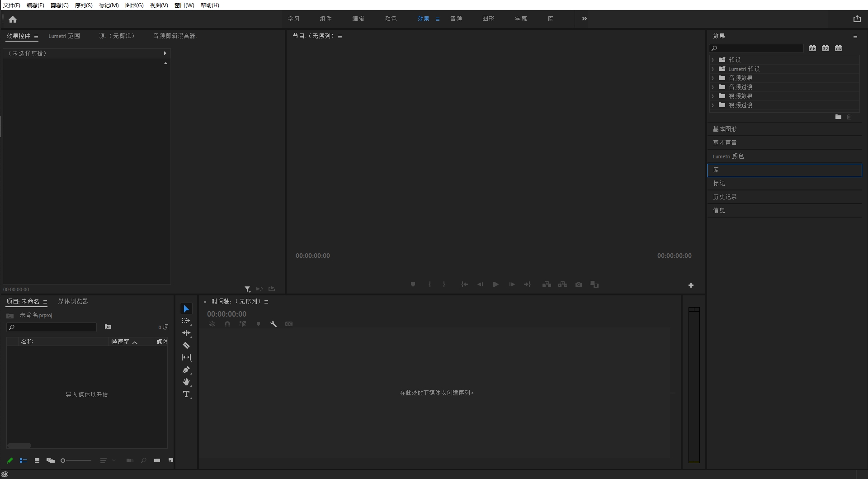This screenshot has width=868, height=479.
Task: Open the workspace overflow chevron menu
Action: click(584, 19)
